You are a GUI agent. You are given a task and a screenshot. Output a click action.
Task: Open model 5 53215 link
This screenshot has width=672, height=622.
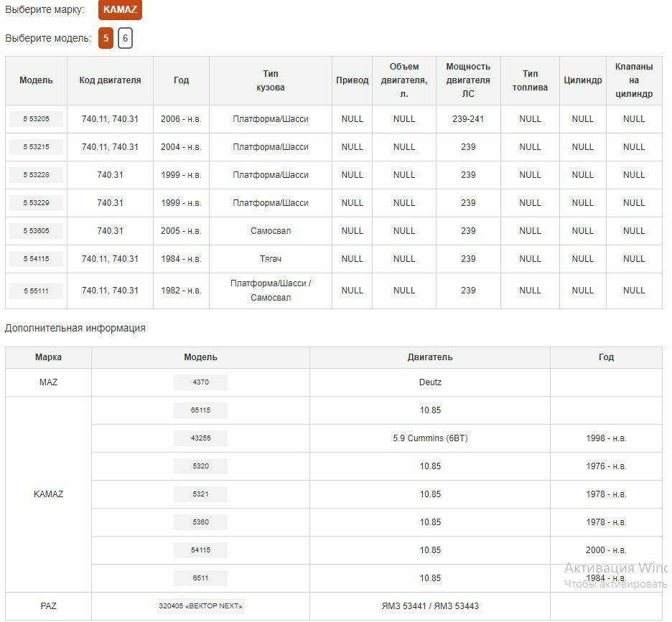pos(36,147)
